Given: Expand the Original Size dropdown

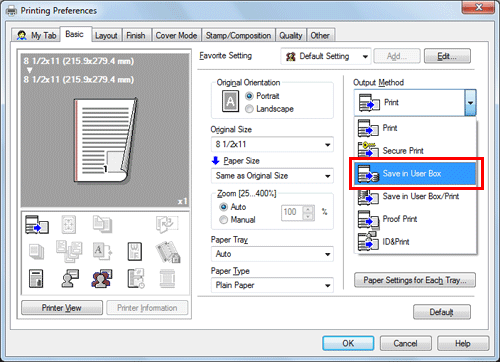Looking at the screenshot, I should 272,144.
